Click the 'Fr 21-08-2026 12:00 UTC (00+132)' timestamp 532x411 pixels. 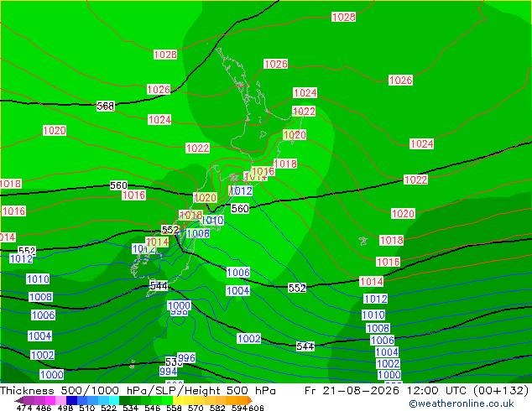(x=417, y=391)
